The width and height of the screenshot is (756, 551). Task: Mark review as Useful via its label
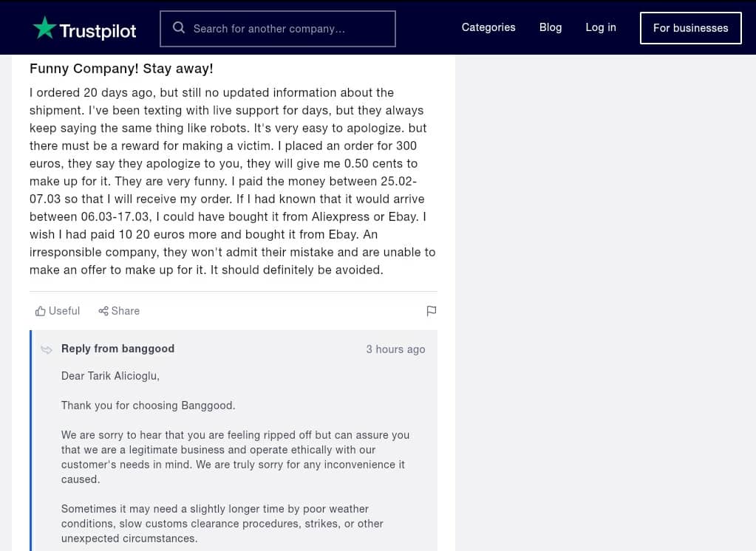(64, 311)
